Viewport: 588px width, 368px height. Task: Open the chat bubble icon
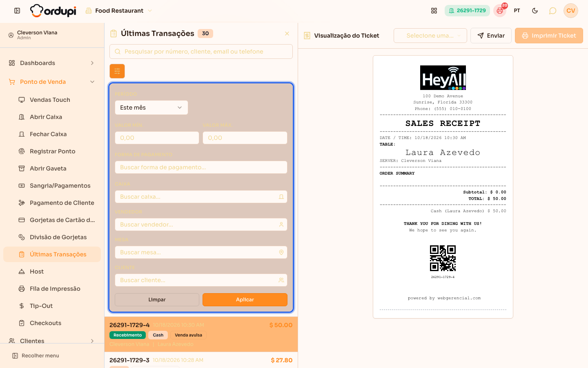pyautogui.click(x=553, y=11)
